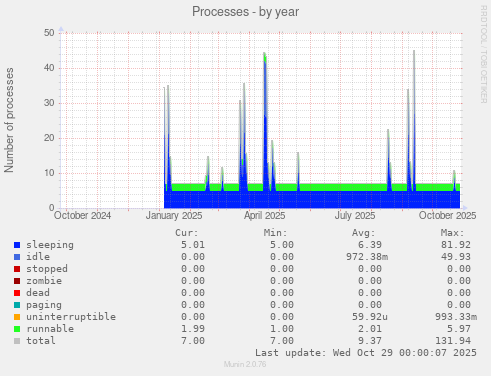Click the uninterruptible legend color swatch
This screenshot has height=376, width=491.
coord(17,317)
